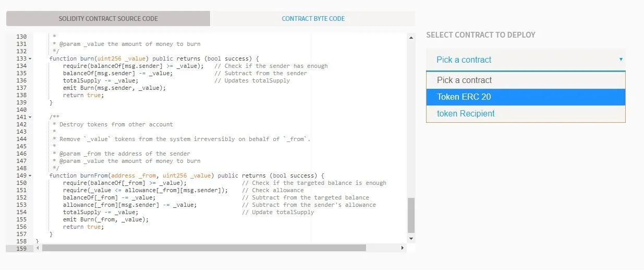Open the Contract Byte Code tab
The image size is (644, 270).
point(313,18)
